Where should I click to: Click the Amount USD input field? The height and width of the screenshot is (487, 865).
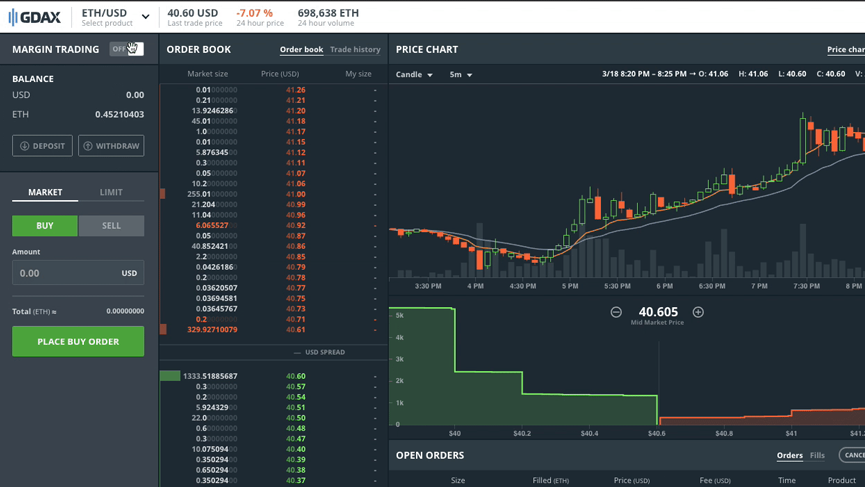click(x=65, y=273)
